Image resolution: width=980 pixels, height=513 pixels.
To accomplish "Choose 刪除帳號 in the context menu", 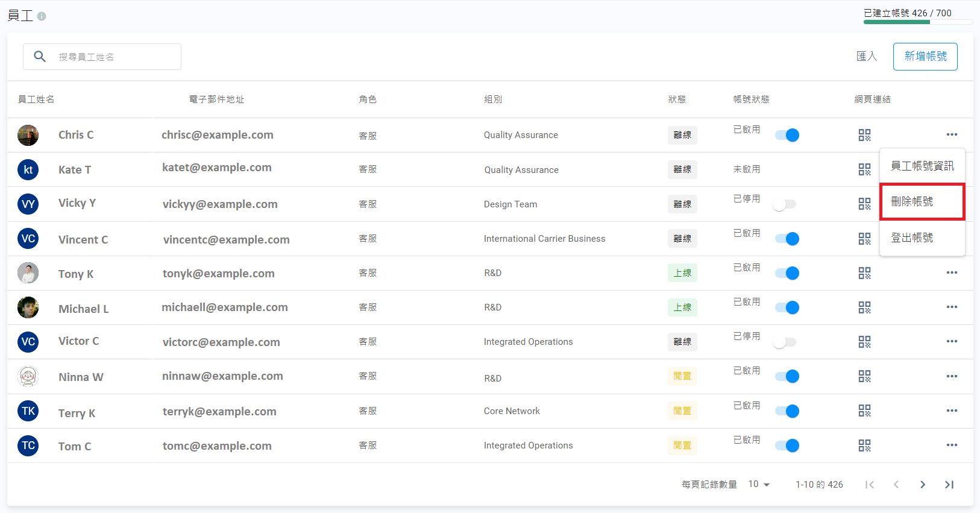I will [x=922, y=201].
